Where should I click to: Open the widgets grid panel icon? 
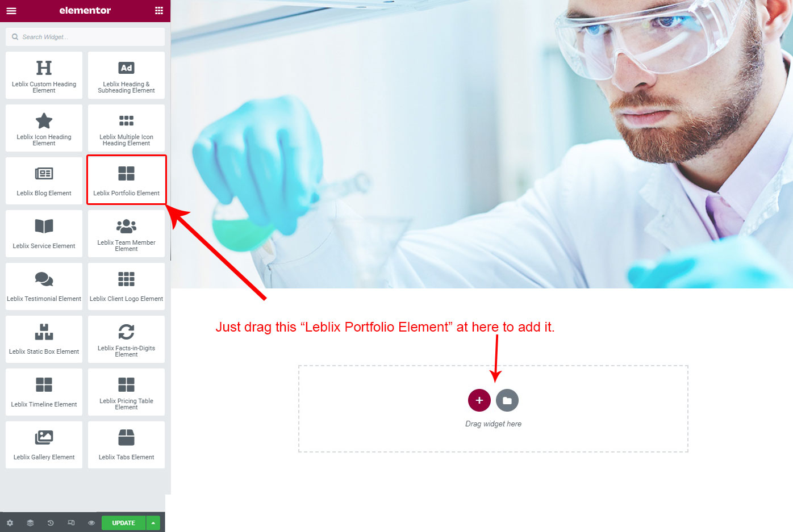click(158, 11)
